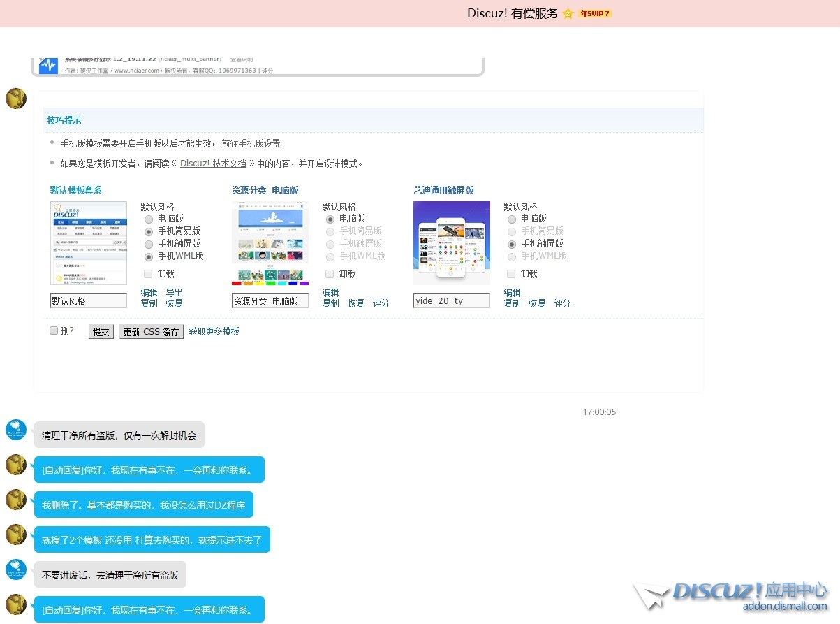Image resolution: width=840 pixels, height=624 pixels.
Task: Open the 前往手机版设置 link
Action: coord(251,143)
